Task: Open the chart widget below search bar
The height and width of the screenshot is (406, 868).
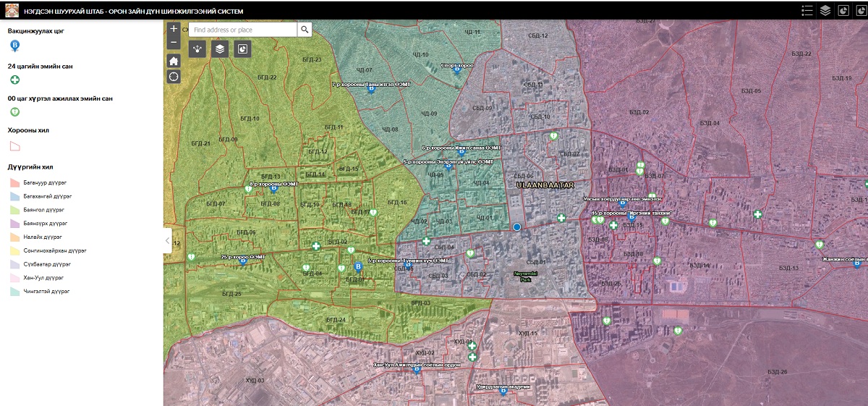Action: pyautogui.click(x=242, y=49)
